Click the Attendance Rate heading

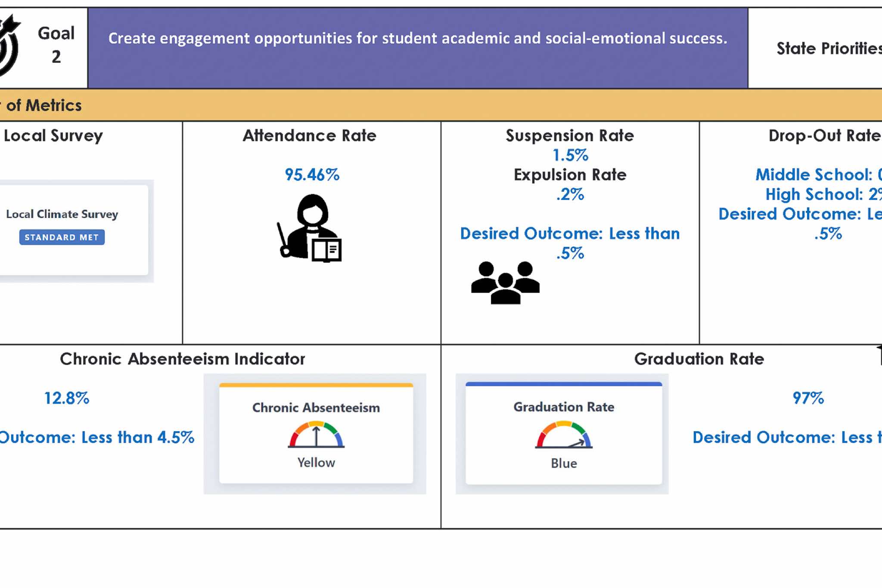(310, 136)
